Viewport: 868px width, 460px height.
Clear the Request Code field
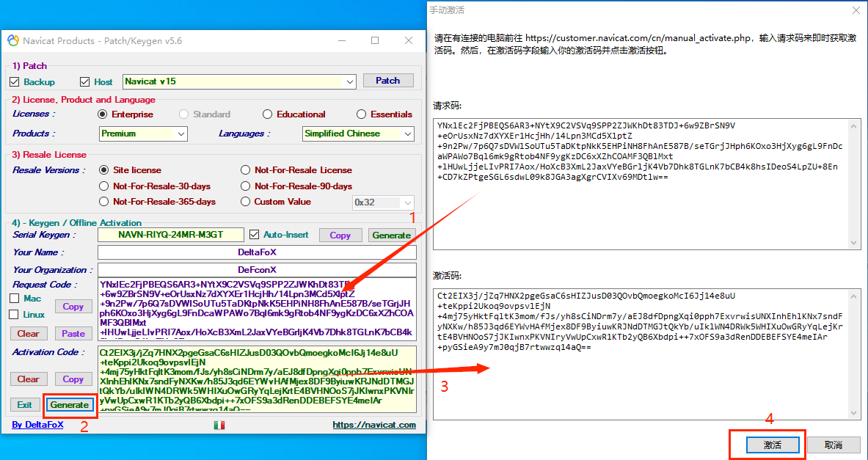point(28,333)
